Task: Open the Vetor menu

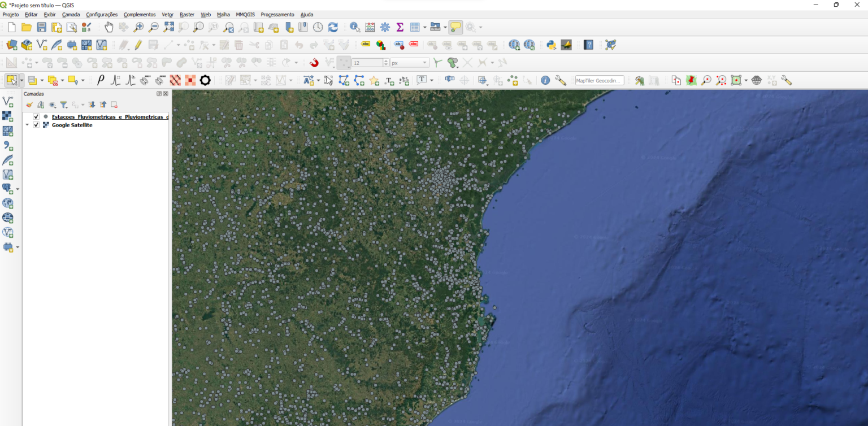Action: (x=167, y=15)
